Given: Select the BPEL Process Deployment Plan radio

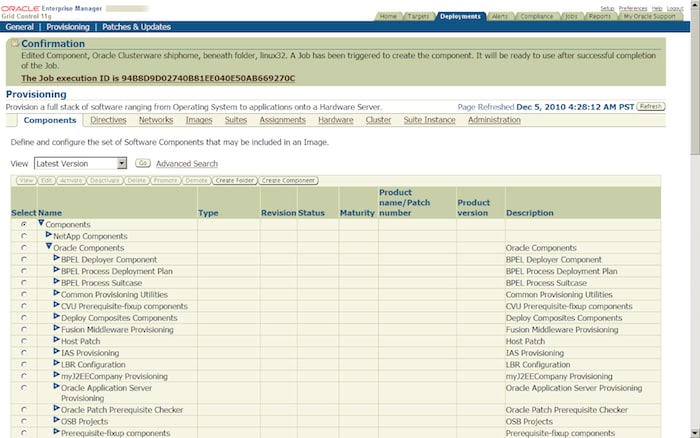Looking at the screenshot, I should 24,271.
